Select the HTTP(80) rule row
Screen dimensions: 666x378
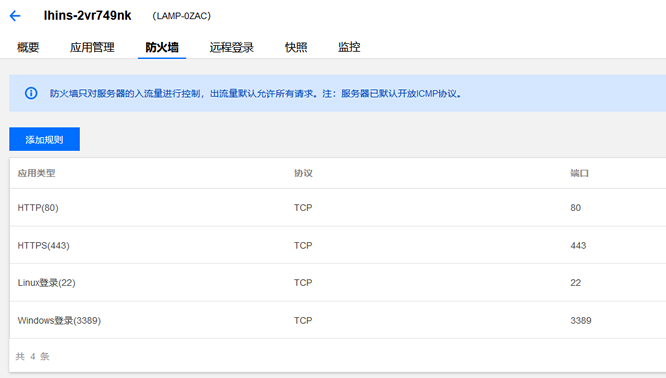click(338, 207)
